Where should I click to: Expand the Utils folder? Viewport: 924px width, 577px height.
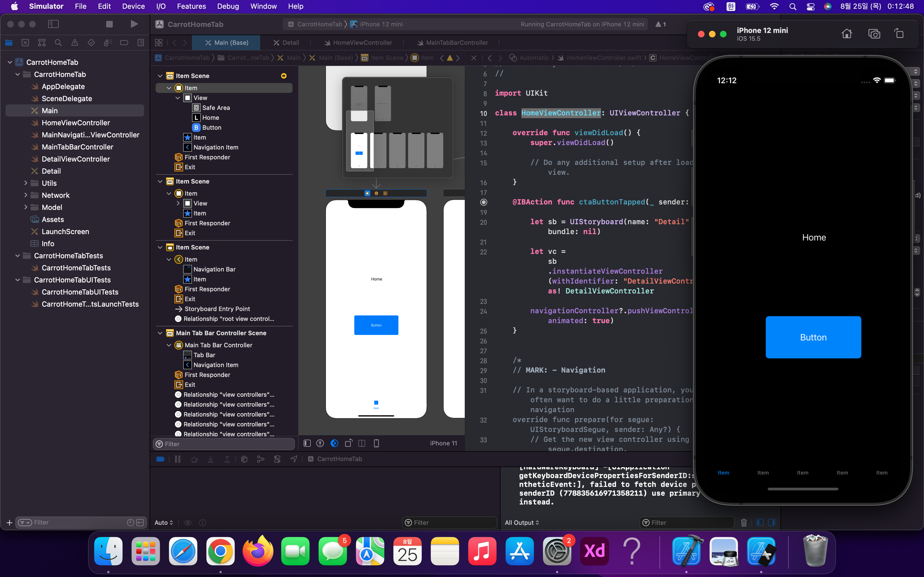click(x=26, y=183)
